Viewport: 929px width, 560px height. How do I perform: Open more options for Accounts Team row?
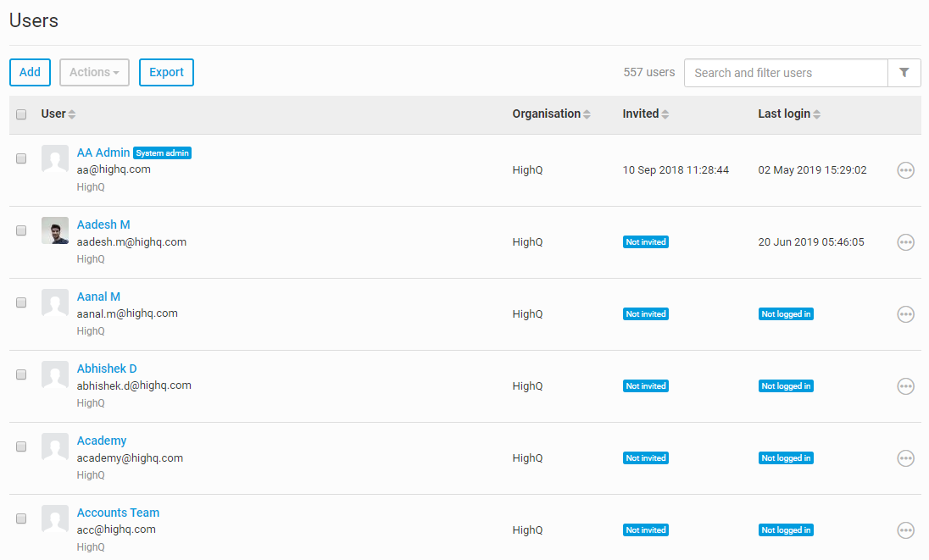(905, 530)
